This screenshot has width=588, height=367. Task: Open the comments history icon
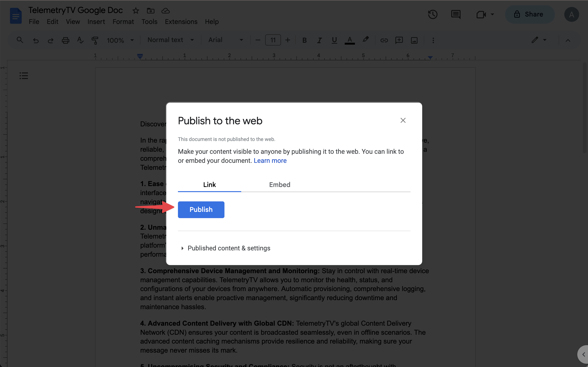pos(456,15)
